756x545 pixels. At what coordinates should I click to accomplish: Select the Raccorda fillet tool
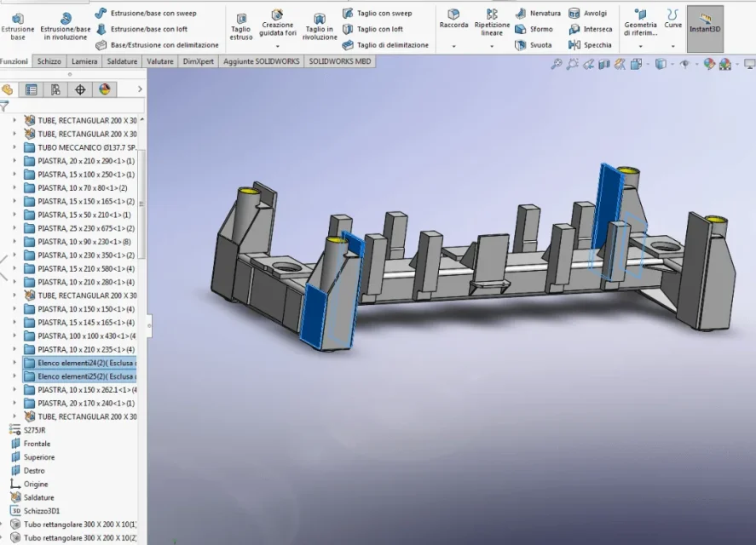(x=453, y=20)
